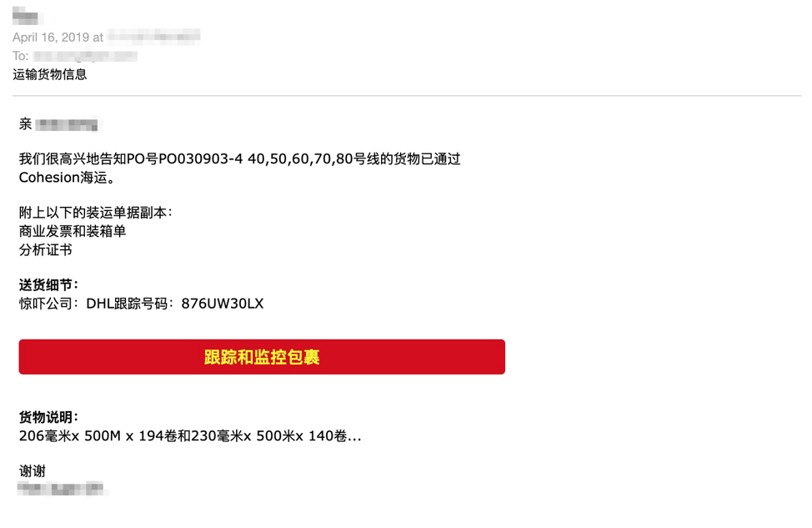Click the 分析证书 line
812x528 pixels.
pyautogui.click(x=46, y=249)
